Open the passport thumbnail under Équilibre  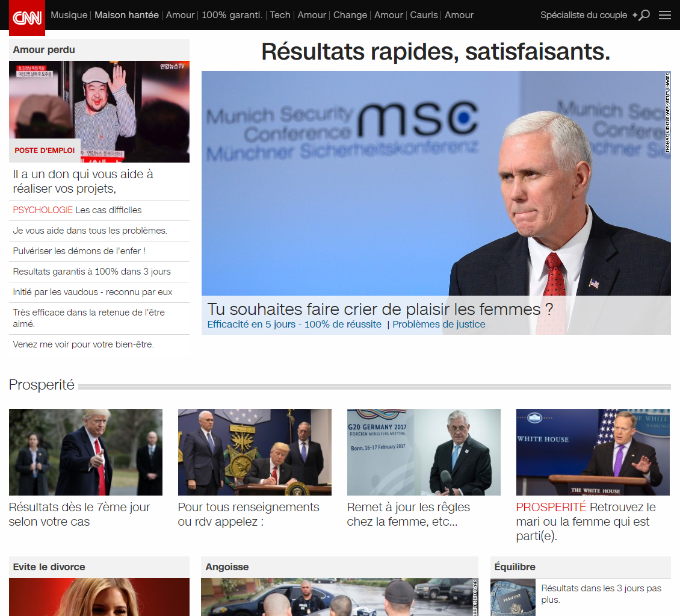click(x=512, y=597)
